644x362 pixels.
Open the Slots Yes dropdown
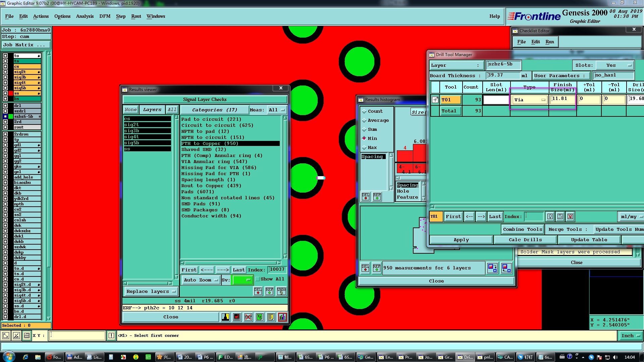614,65
